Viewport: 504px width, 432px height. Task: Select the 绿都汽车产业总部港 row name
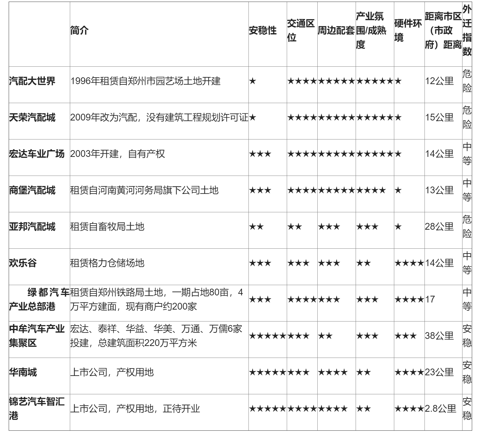[x=39, y=299]
